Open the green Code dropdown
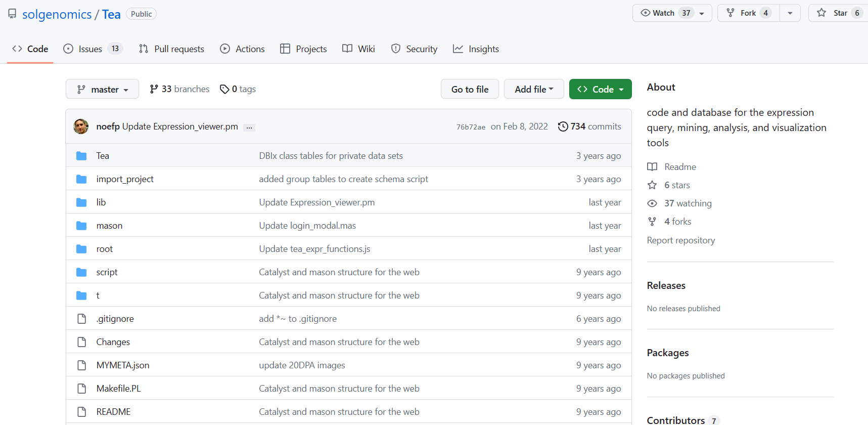Image resolution: width=868 pixels, height=425 pixels. click(x=601, y=89)
